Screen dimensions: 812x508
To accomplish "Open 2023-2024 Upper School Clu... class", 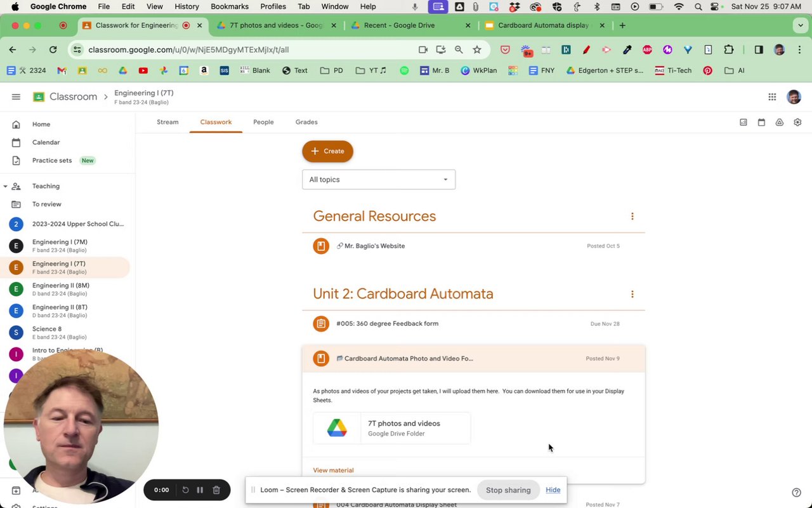I will coord(65,224).
